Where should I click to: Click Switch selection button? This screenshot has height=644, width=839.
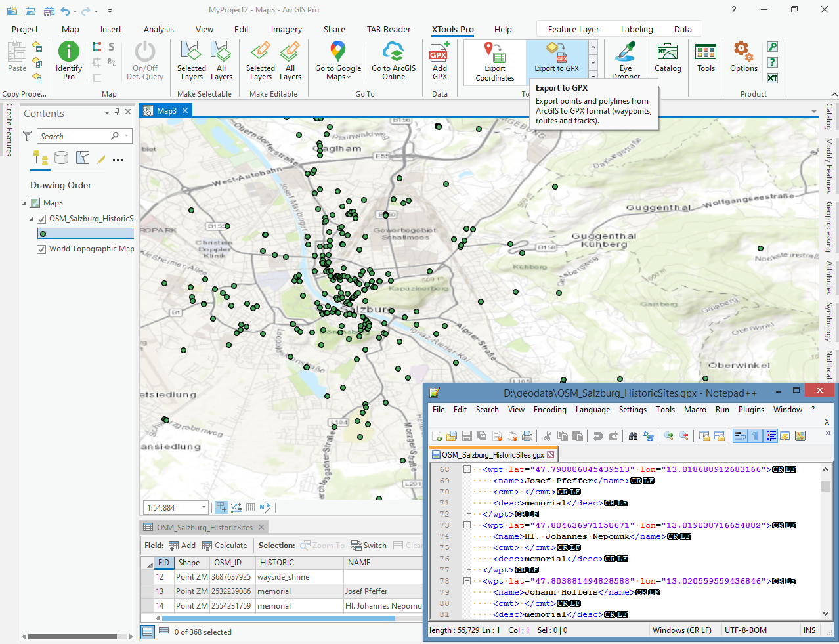coord(369,545)
